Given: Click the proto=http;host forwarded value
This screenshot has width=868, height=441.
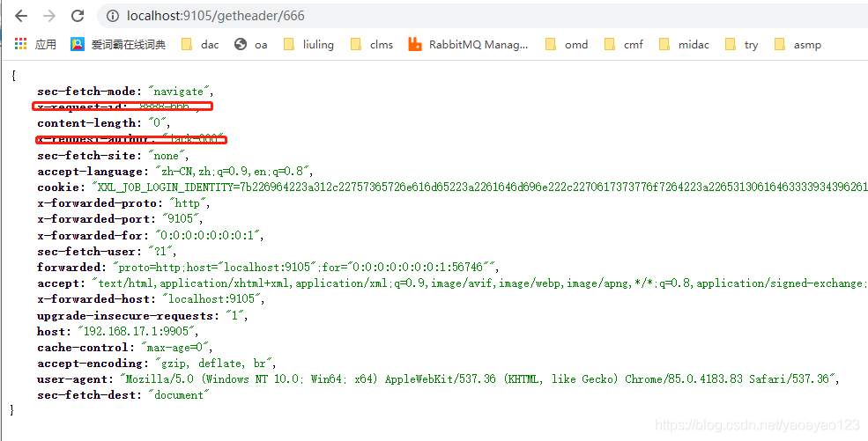Looking at the screenshot, I should 304,268.
